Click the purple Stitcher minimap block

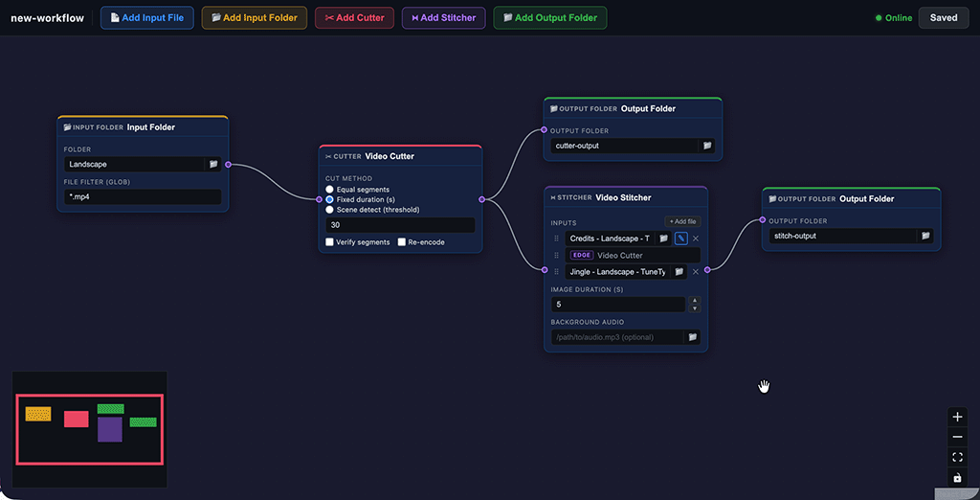[110, 429]
